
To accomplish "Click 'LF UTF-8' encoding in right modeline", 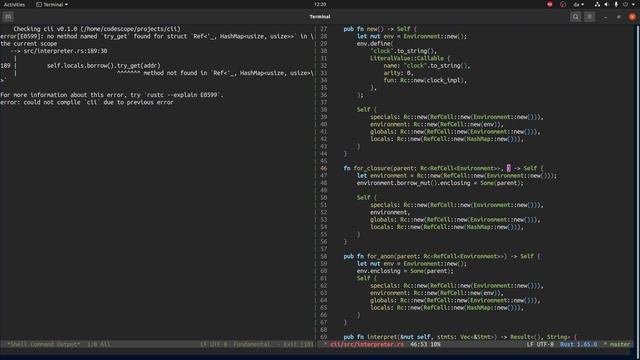I will (x=540, y=344).
